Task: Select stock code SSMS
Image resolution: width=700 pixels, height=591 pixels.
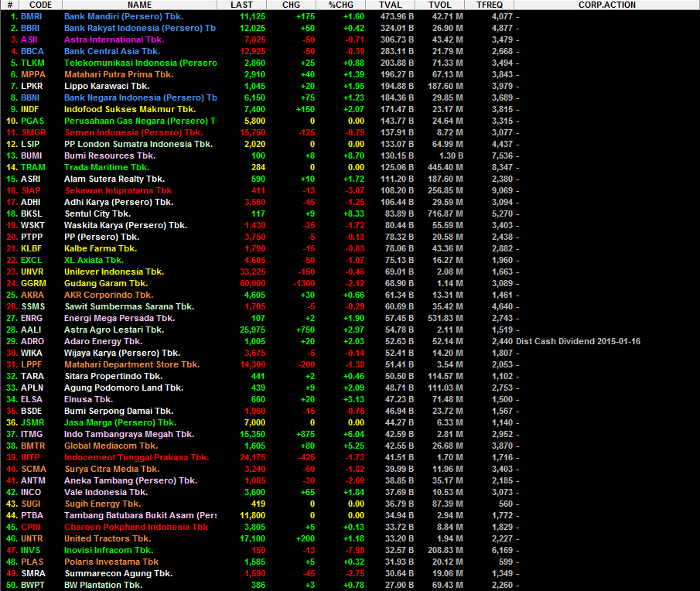Action: 33,306
